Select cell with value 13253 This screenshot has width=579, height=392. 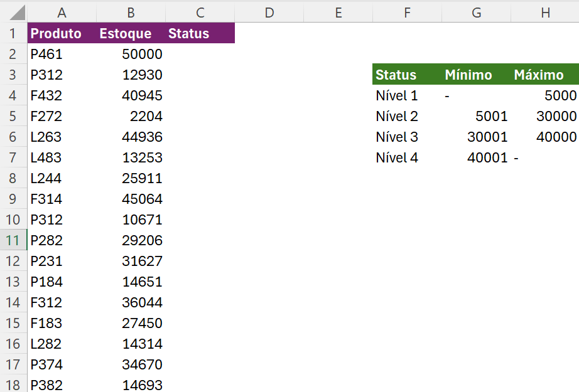[x=131, y=157]
